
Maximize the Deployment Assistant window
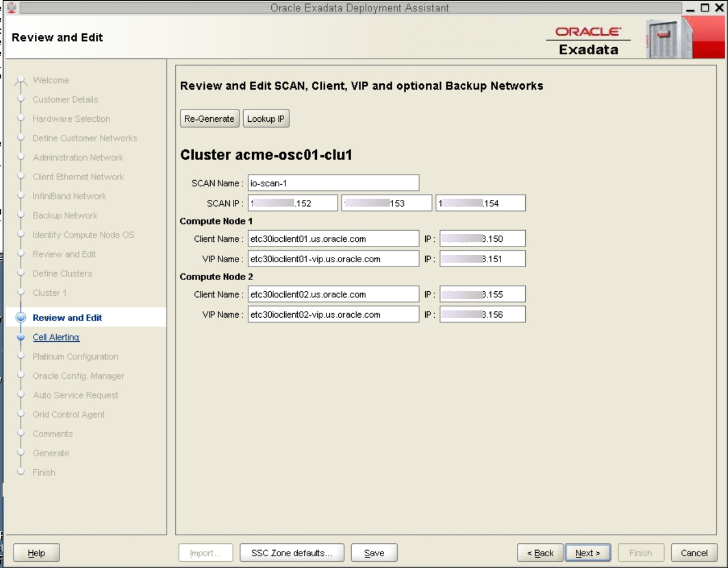(x=704, y=8)
